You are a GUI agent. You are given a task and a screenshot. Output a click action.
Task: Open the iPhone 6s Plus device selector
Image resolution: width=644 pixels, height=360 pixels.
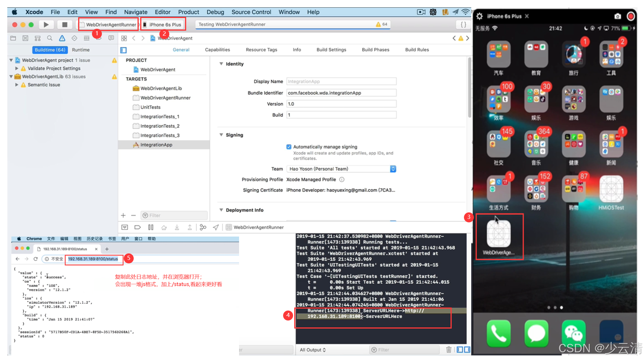pyautogui.click(x=162, y=25)
